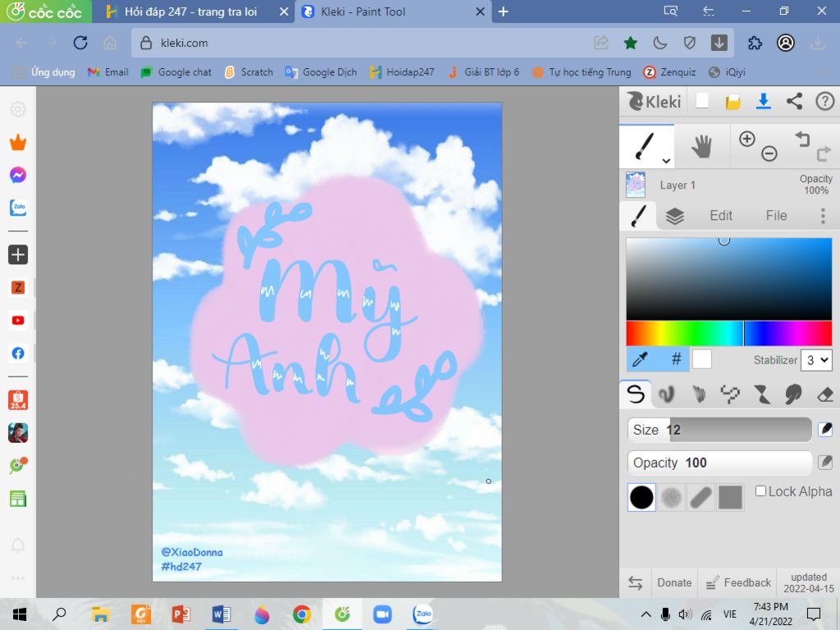The image size is (840, 630).
Task: Pick a color with the eyedropper
Action: point(640,359)
